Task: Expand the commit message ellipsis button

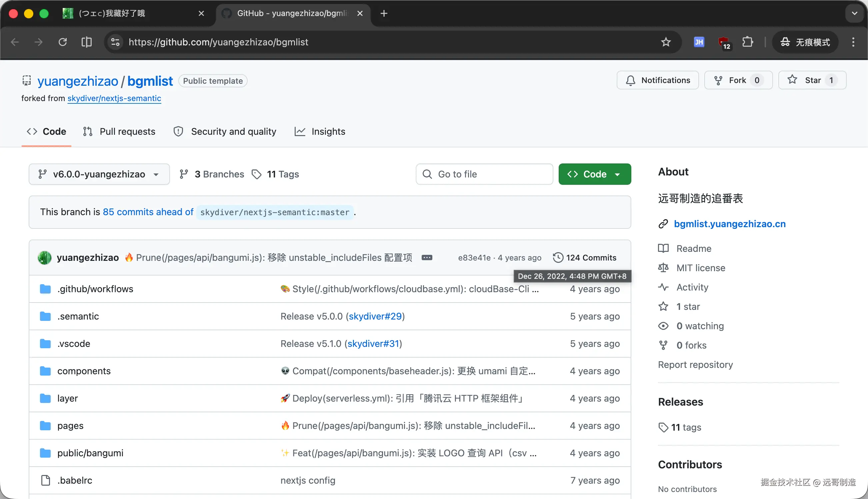Action: tap(427, 258)
